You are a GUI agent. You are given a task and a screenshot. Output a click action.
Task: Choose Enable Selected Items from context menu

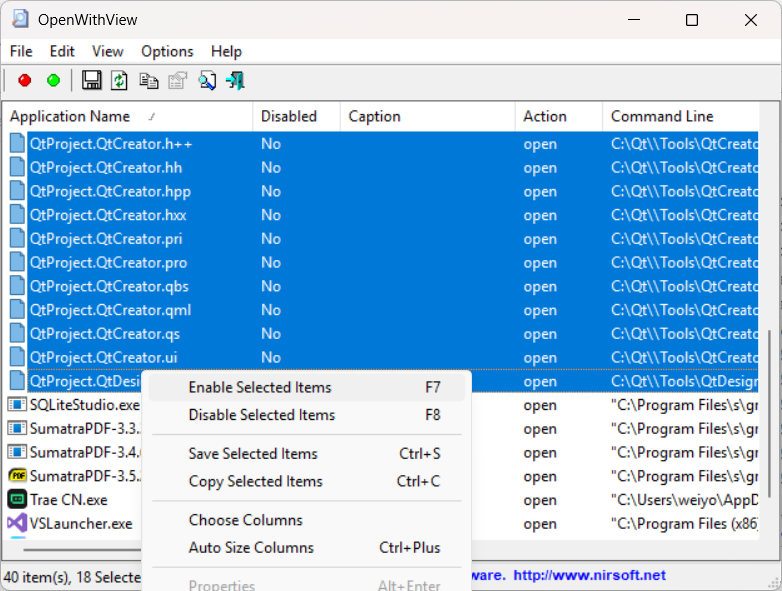(307, 387)
